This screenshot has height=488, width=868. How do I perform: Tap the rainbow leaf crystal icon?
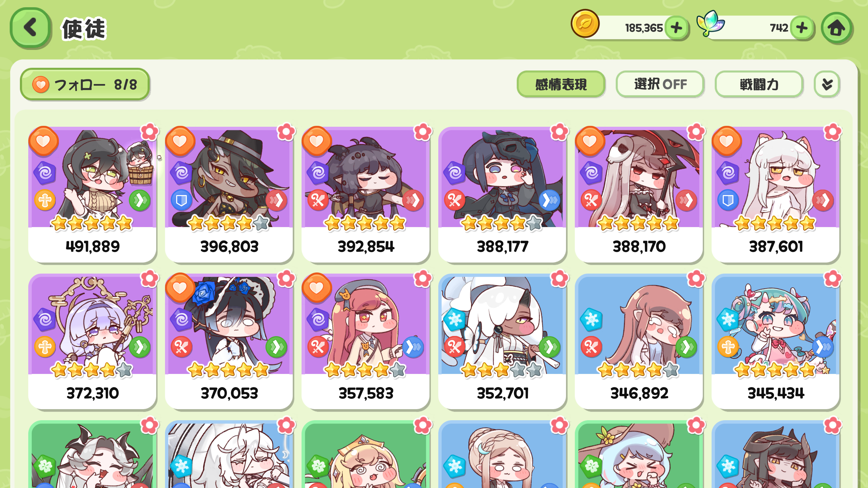(710, 23)
